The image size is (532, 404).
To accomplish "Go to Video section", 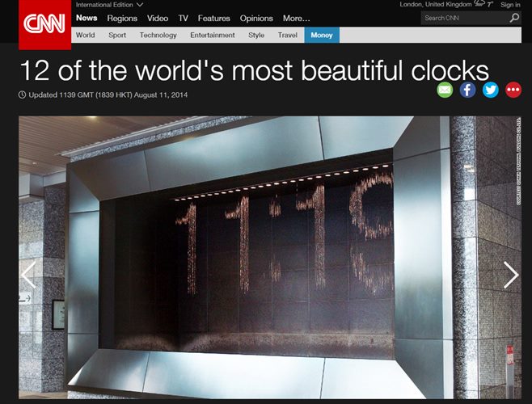I will (158, 19).
